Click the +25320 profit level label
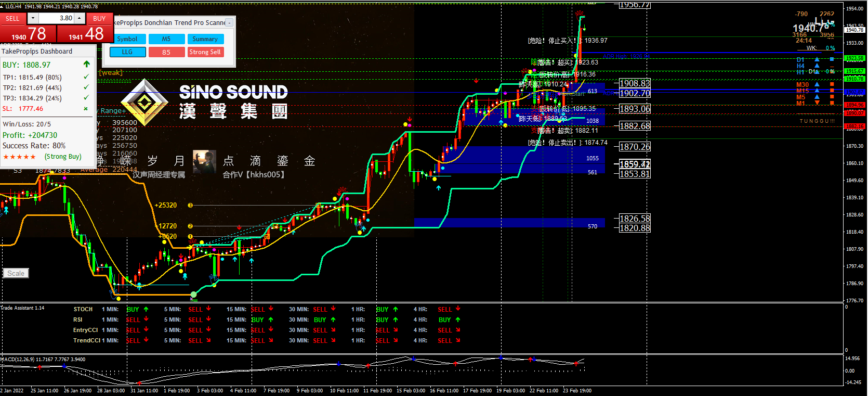This screenshot has width=868, height=396. pyautogui.click(x=165, y=206)
